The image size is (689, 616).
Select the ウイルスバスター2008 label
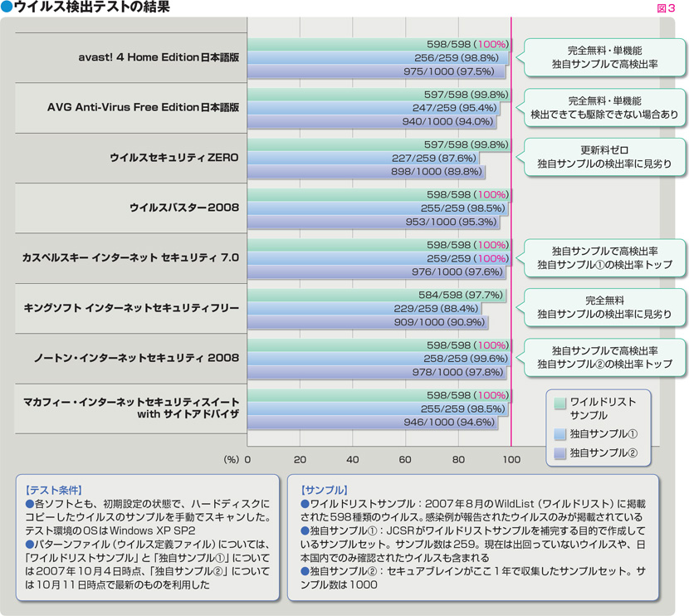coord(184,208)
